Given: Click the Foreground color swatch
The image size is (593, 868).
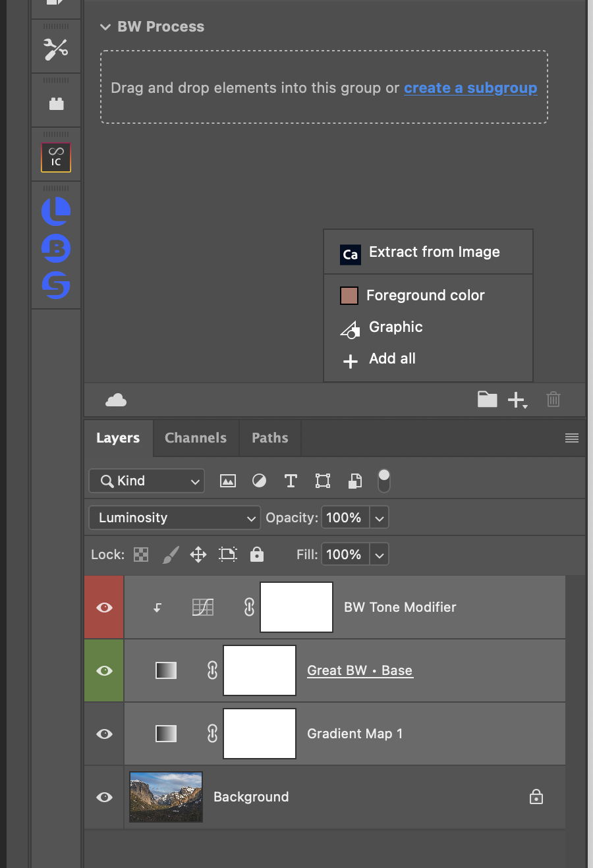Looking at the screenshot, I should pos(349,296).
